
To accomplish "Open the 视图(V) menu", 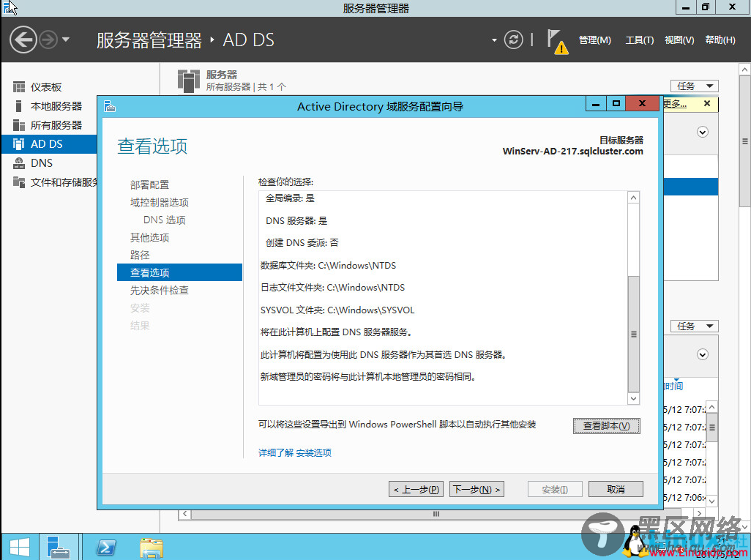I will [679, 40].
